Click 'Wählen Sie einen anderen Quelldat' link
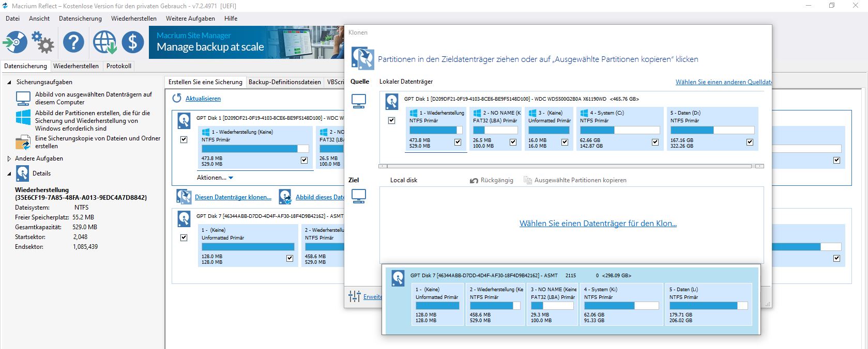 coord(724,82)
